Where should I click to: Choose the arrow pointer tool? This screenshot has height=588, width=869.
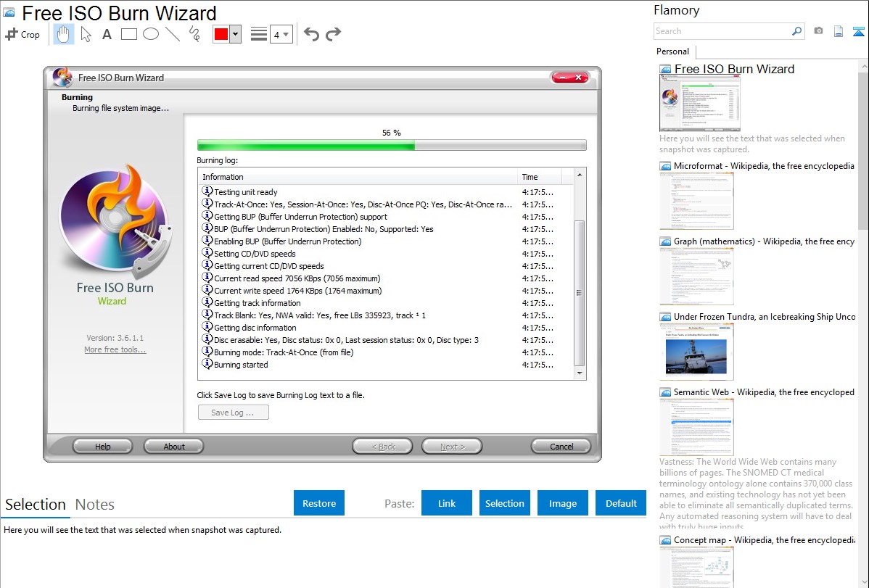(x=86, y=34)
